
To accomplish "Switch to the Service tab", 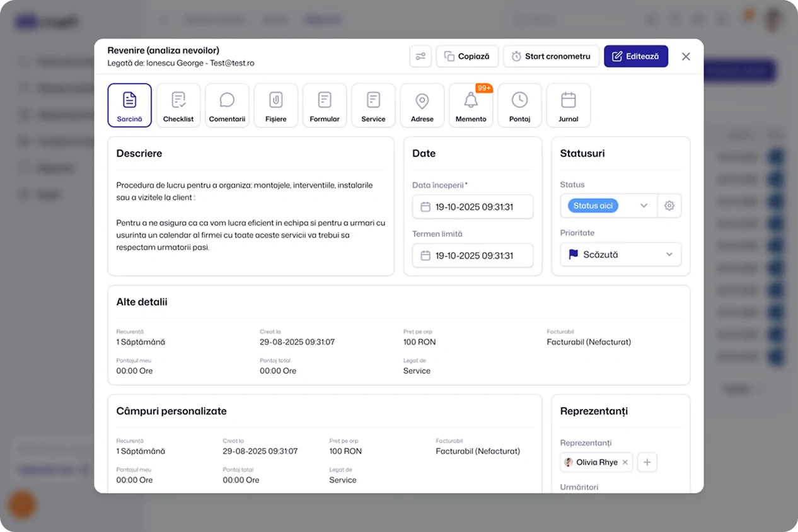I will pyautogui.click(x=373, y=105).
